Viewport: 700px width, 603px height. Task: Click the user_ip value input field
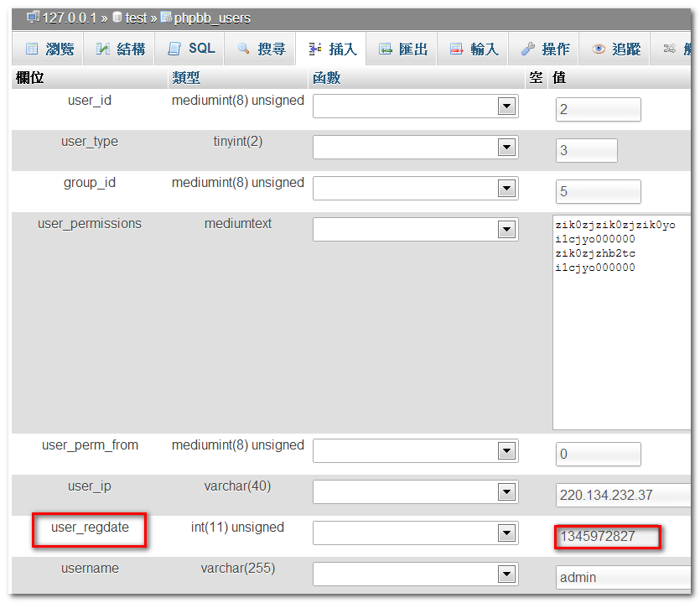[622, 496]
